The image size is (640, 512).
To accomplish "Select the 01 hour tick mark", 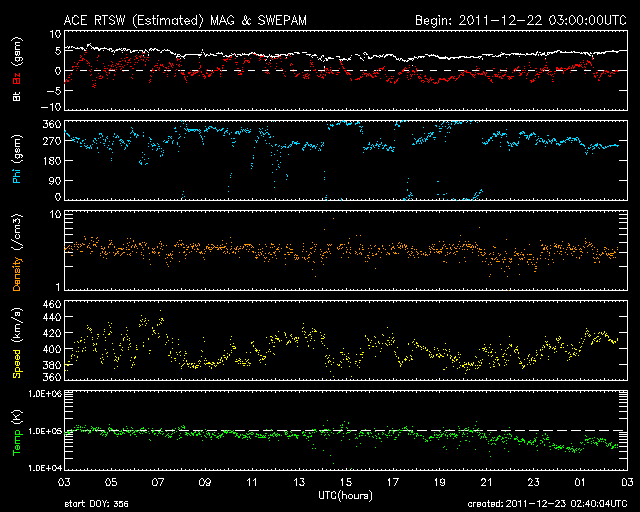I will 580,482.
